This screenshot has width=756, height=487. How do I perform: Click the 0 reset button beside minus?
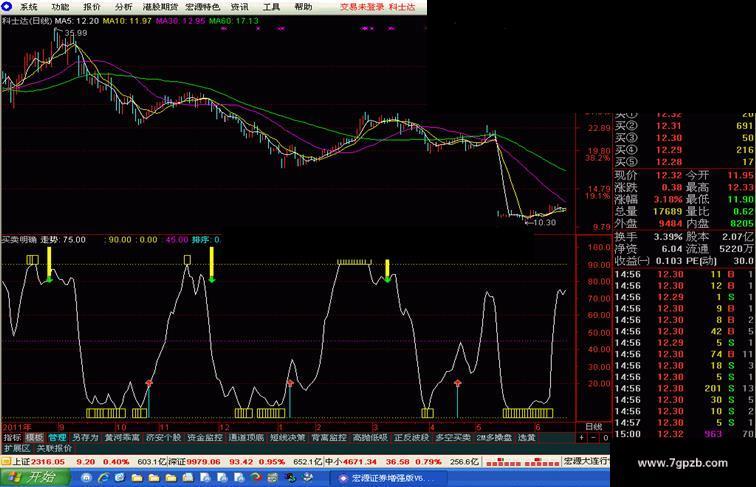(605, 437)
